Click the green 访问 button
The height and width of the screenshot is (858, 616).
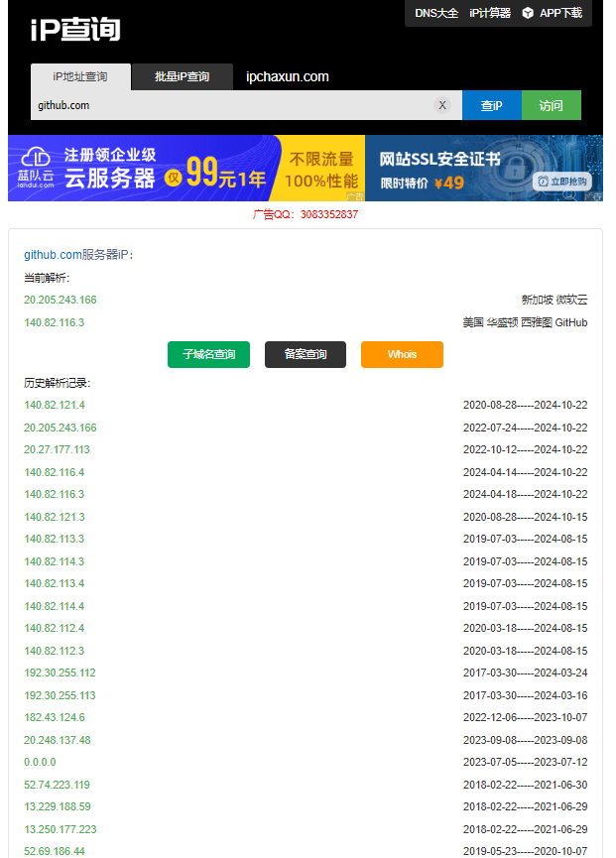point(551,105)
